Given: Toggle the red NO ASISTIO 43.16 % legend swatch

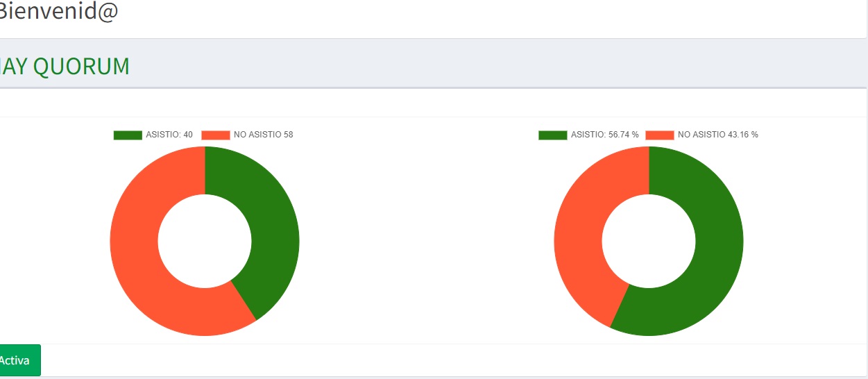Looking at the screenshot, I should coord(659,135).
